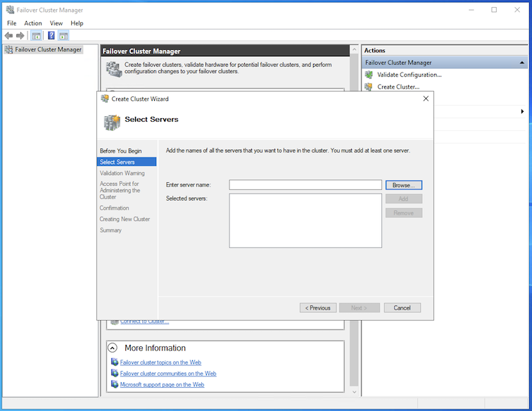The width and height of the screenshot is (532, 411).
Task: Select Creating New Cluster wizard step
Action: (x=125, y=220)
